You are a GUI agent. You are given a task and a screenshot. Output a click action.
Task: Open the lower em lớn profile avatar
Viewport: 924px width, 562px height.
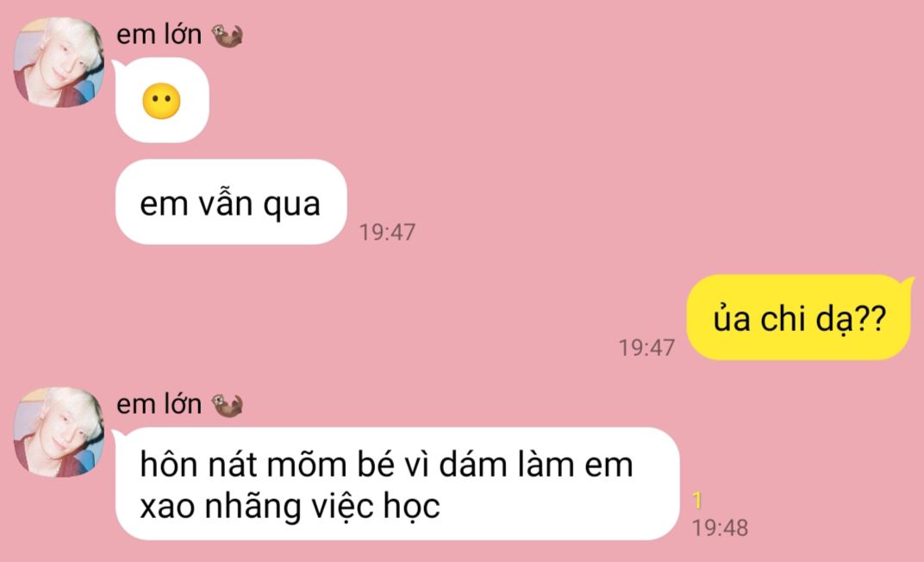pyautogui.click(x=59, y=432)
